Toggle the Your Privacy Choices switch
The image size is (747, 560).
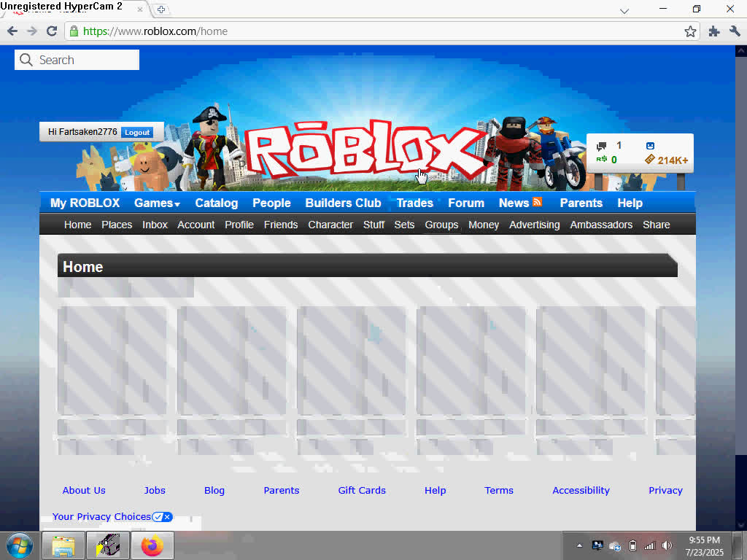tap(162, 517)
